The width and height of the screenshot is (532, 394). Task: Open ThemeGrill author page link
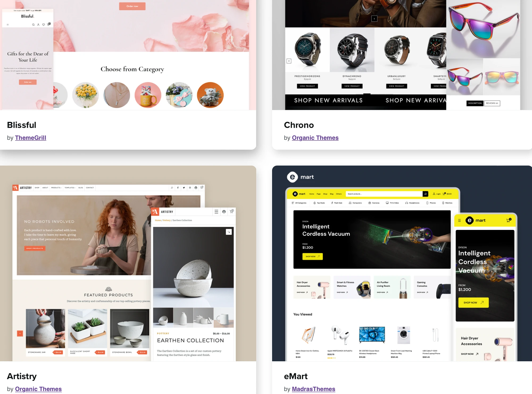click(x=30, y=137)
